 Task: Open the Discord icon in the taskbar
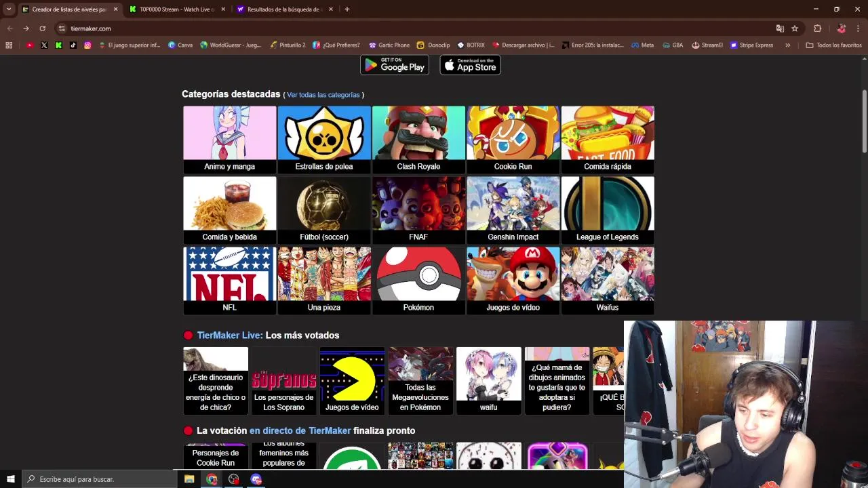tap(256, 479)
